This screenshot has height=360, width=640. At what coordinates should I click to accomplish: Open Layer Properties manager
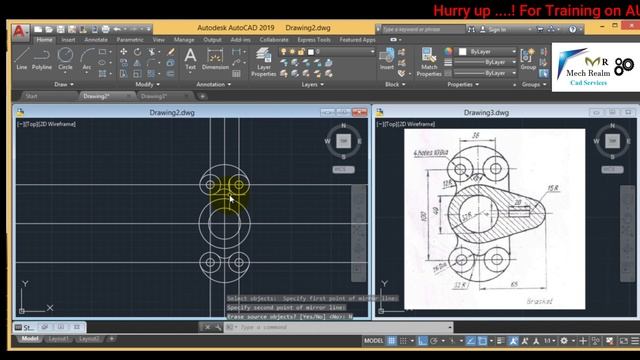(x=264, y=62)
